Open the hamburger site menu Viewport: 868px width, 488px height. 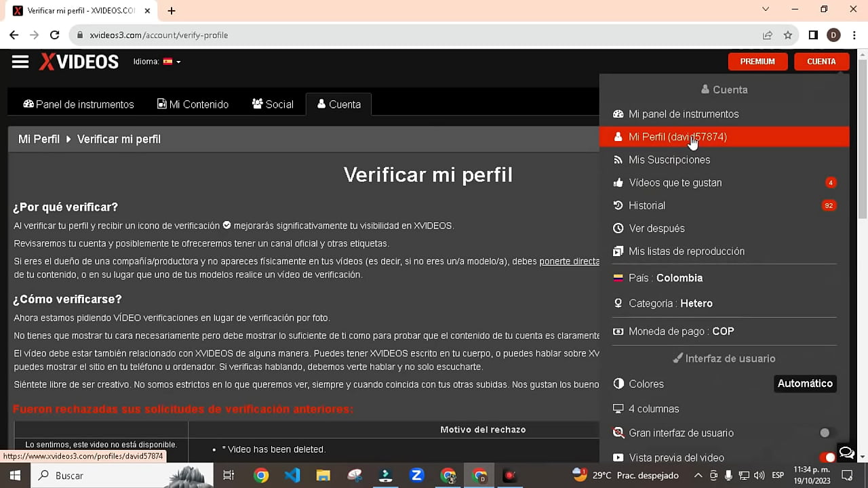[x=20, y=62]
